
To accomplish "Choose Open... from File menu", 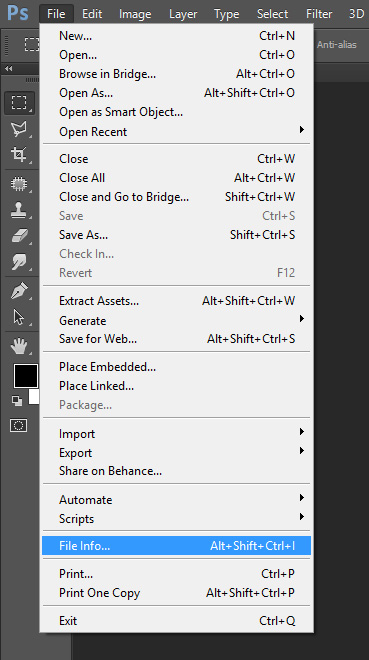I will click(x=177, y=55).
